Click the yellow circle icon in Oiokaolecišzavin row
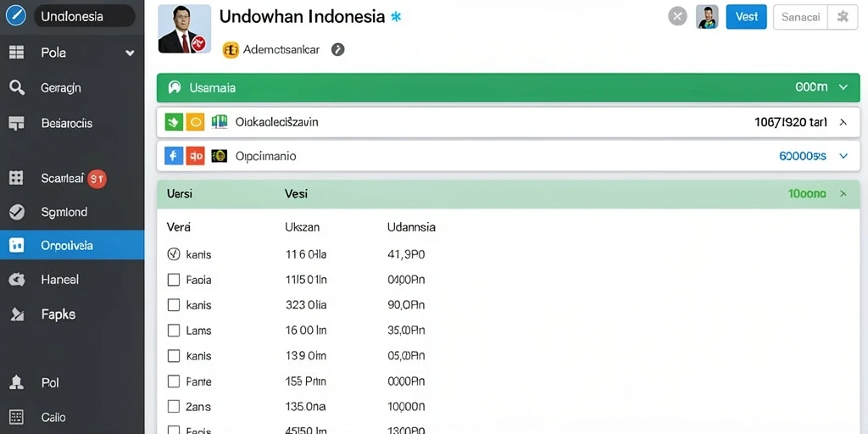Viewport: 868px width, 434px height. pyautogui.click(x=195, y=122)
